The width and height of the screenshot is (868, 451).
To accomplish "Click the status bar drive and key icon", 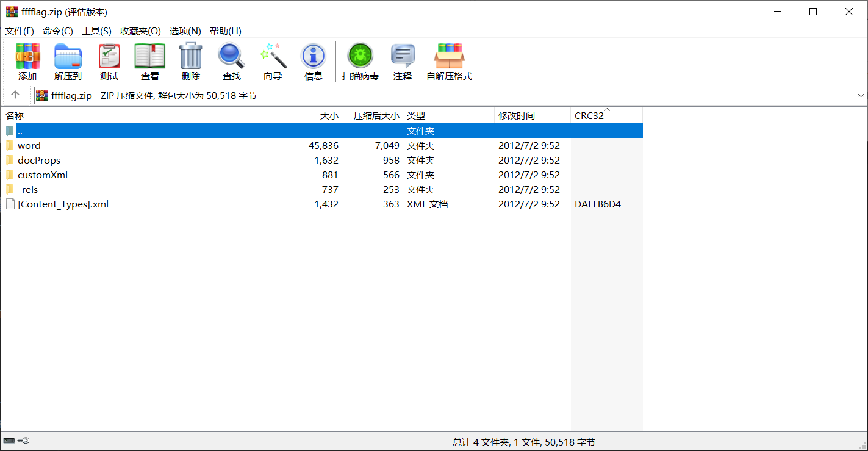I will (x=16, y=441).
